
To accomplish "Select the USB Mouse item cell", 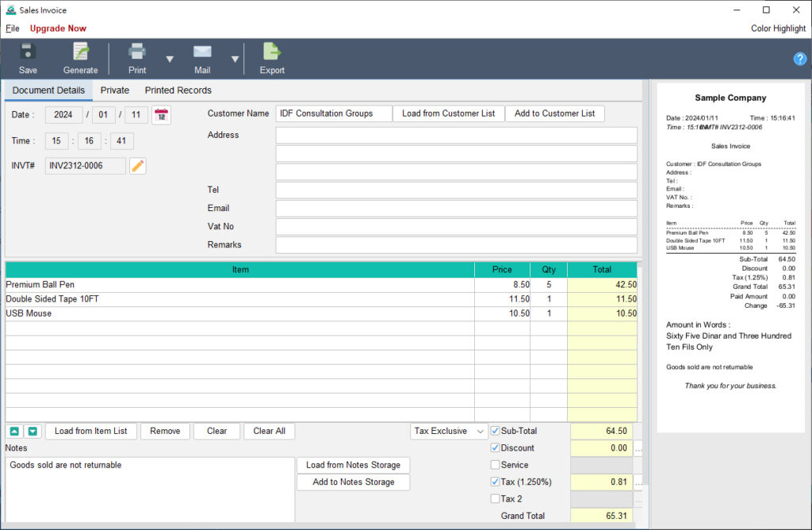I will (239, 314).
